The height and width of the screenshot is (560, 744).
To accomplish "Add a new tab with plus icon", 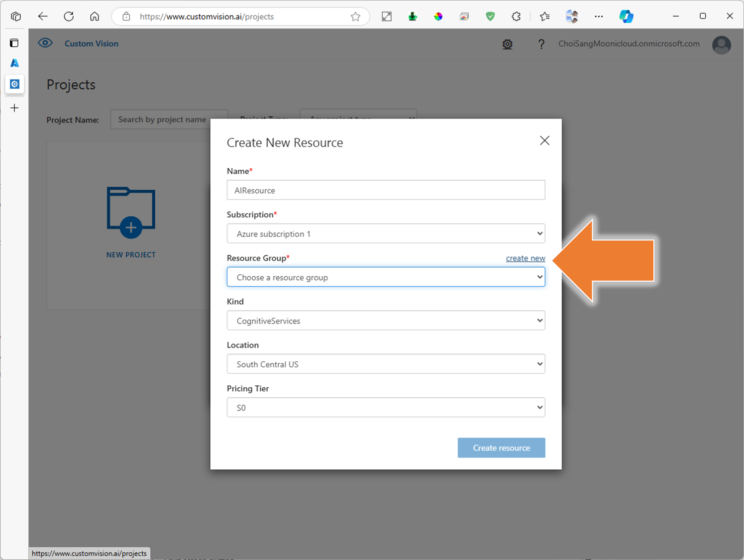I will click(14, 108).
